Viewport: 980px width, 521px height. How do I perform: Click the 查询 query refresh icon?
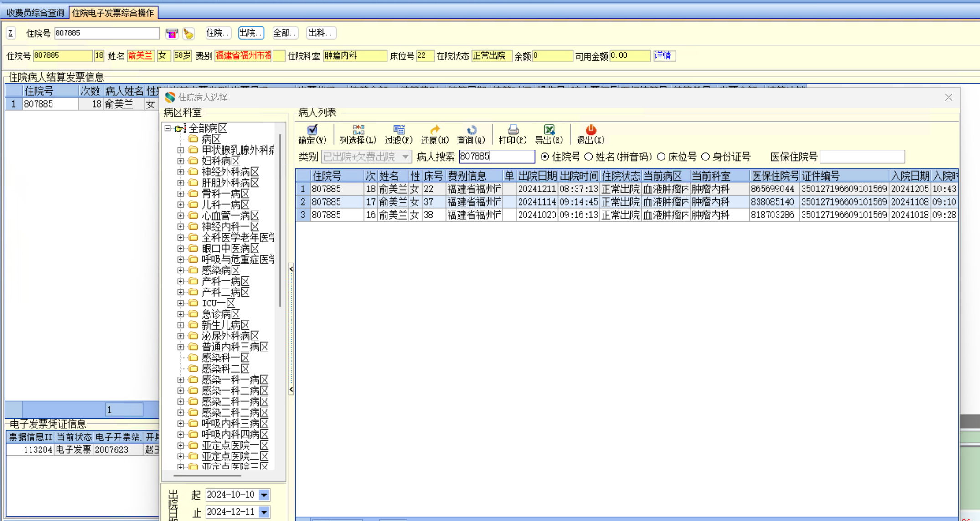tap(471, 130)
